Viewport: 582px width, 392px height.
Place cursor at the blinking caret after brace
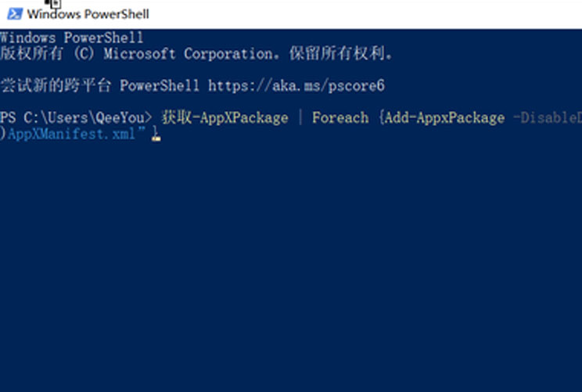click(156, 138)
